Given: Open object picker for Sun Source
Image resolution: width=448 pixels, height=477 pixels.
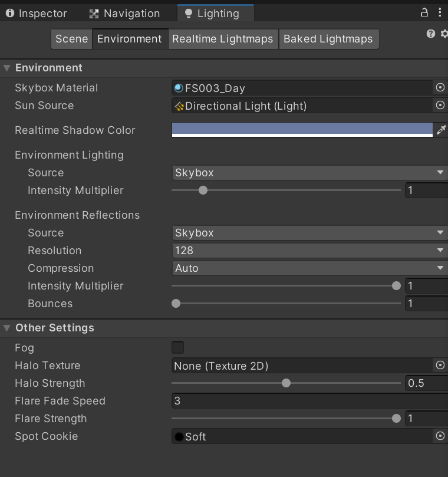Looking at the screenshot, I should click(440, 106).
